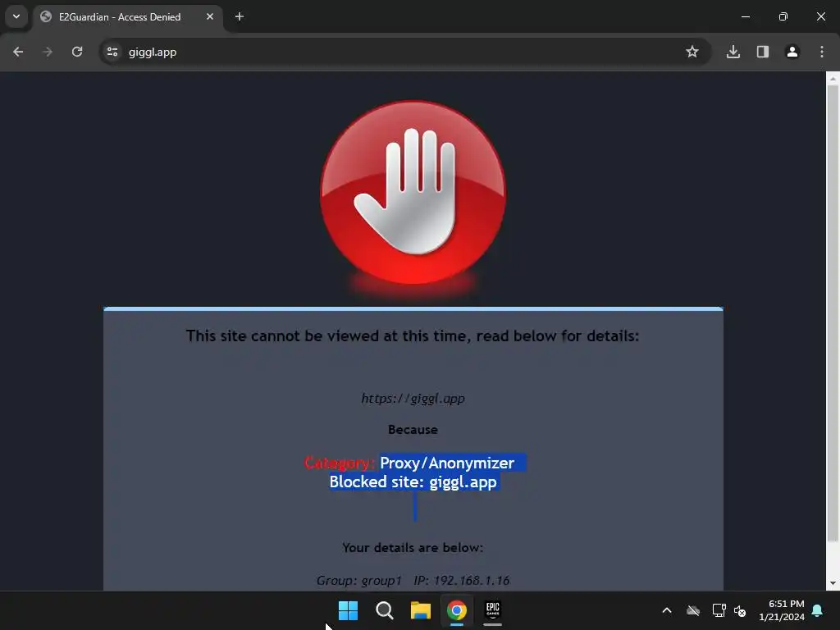Click the page vertical scrollbar thumb

(833, 313)
